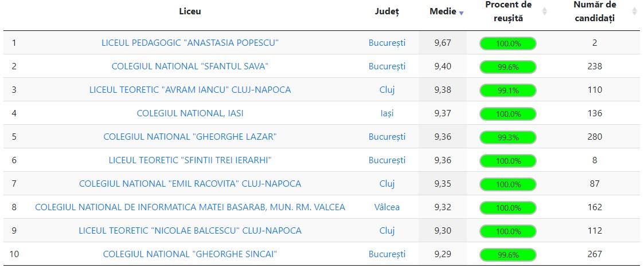Click București county in the Sfantul Sava row
Image resolution: width=644 pixels, height=268 pixels.
point(387,66)
